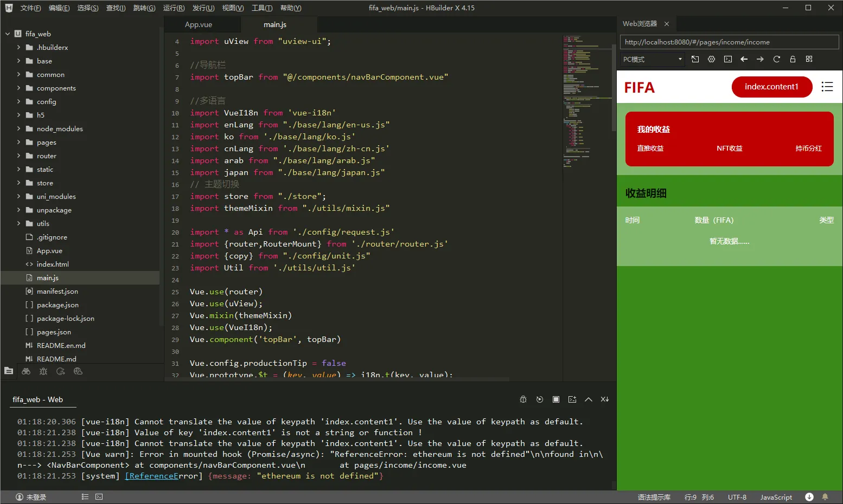
Task: Open the hamburger menu in FIFA page
Action: point(827,87)
